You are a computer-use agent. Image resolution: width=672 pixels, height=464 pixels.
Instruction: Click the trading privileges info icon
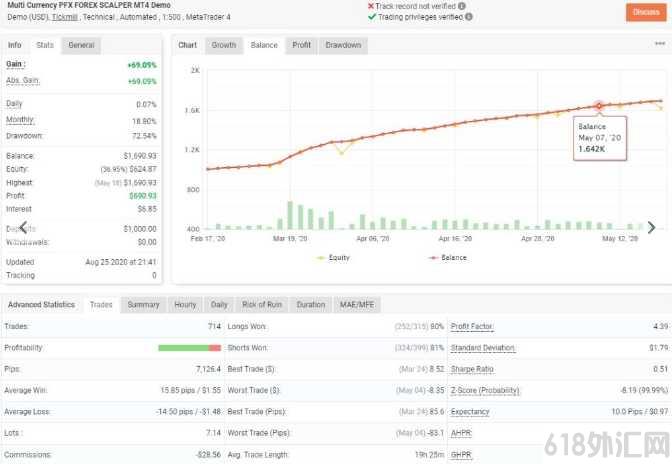tap(469, 17)
